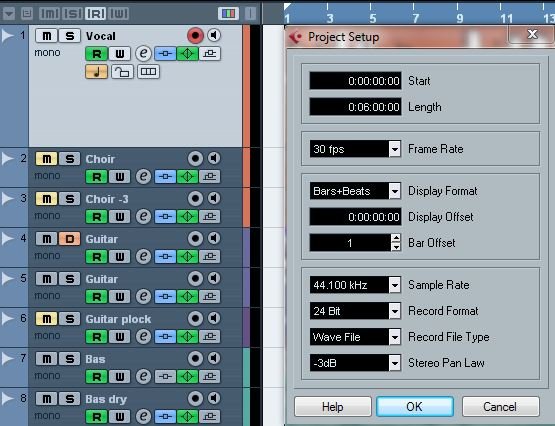Open the Record File Type dropdown

point(395,337)
